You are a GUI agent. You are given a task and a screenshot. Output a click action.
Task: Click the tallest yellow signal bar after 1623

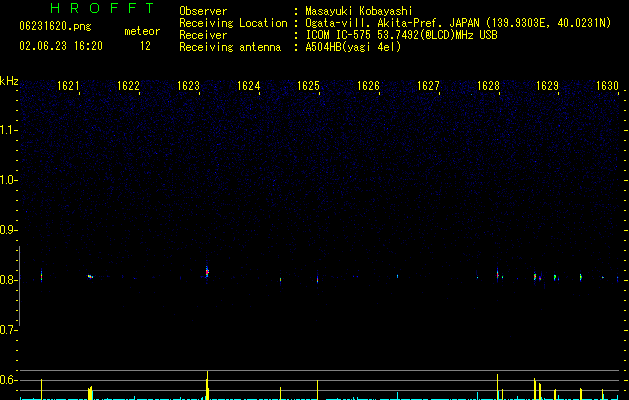pos(207,385)
